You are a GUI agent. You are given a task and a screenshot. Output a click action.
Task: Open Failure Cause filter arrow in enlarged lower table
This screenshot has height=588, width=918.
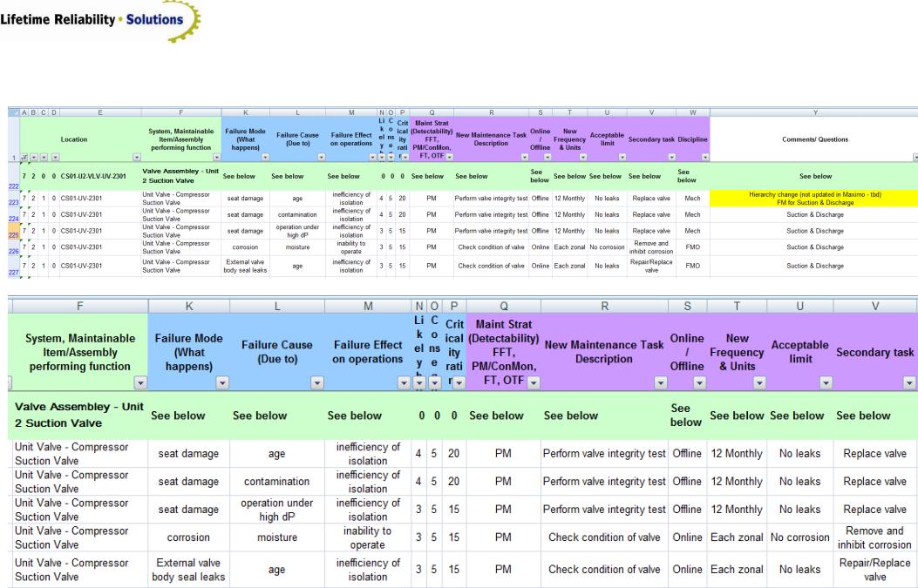click(317, 382)
